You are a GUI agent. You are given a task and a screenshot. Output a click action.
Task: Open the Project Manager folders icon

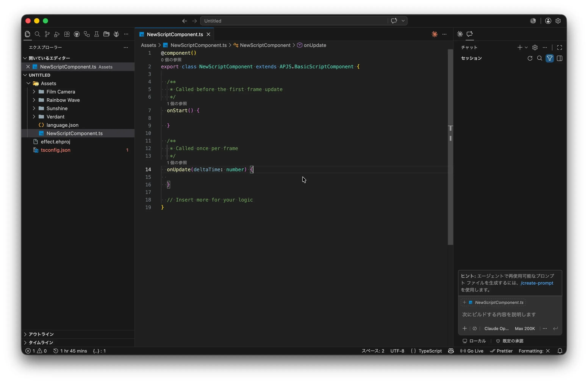pos(106,34)
